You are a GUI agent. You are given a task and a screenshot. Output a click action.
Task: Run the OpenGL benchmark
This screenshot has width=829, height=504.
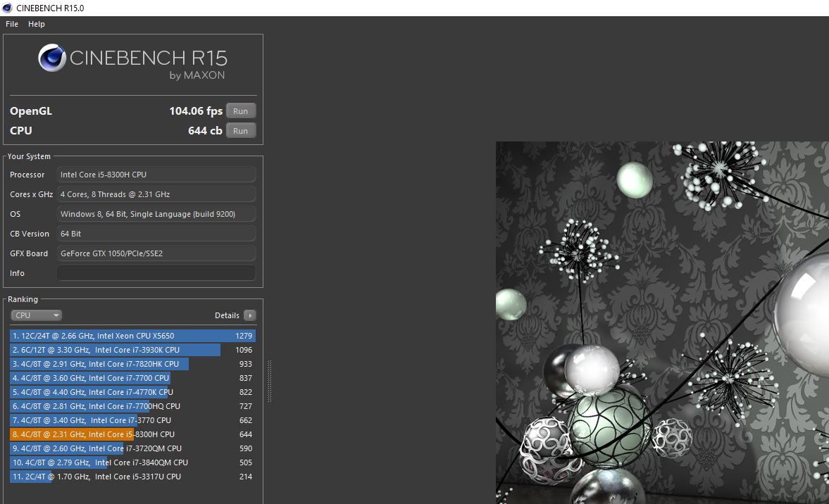point(241,111)
